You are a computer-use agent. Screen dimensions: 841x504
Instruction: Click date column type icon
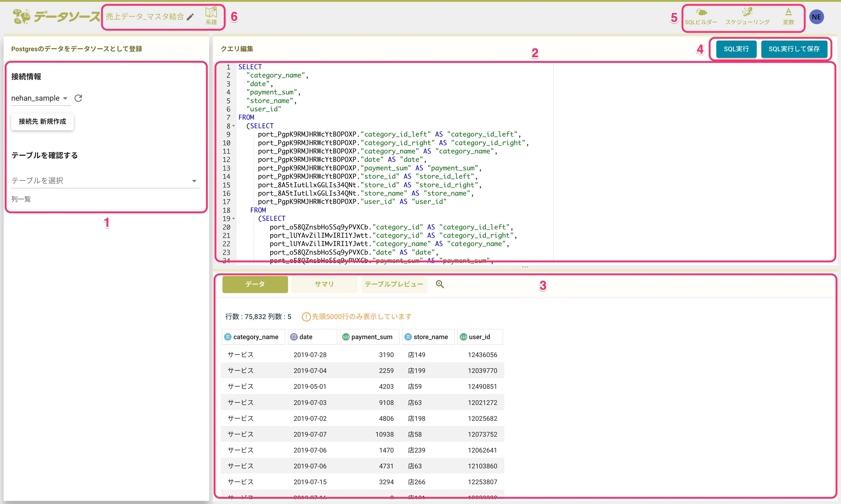(294, 337)
